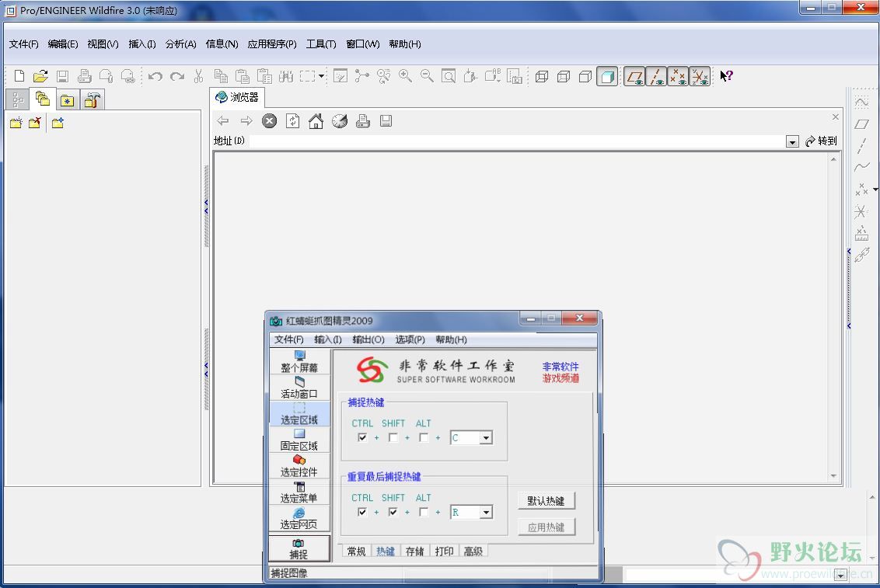Open the capture hotkey key dropdown showing C
Viewport: 880px width, 588px height.
tap(486, 438)
